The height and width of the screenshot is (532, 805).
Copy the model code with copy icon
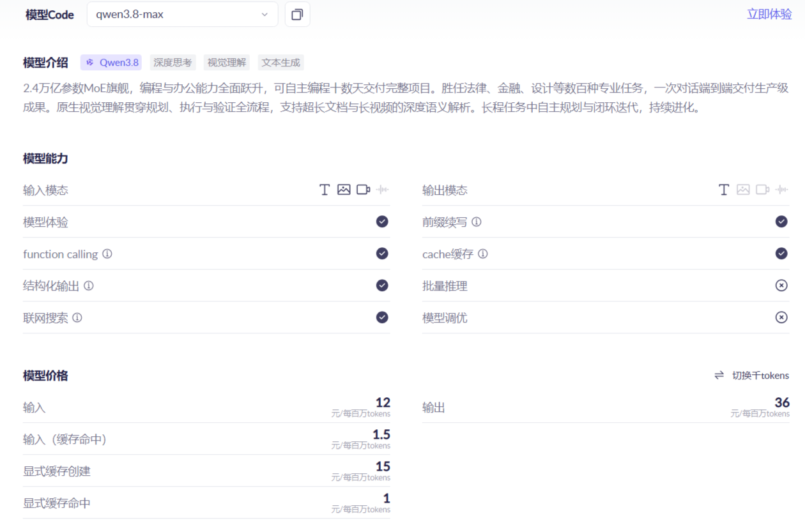pos(297,15)
